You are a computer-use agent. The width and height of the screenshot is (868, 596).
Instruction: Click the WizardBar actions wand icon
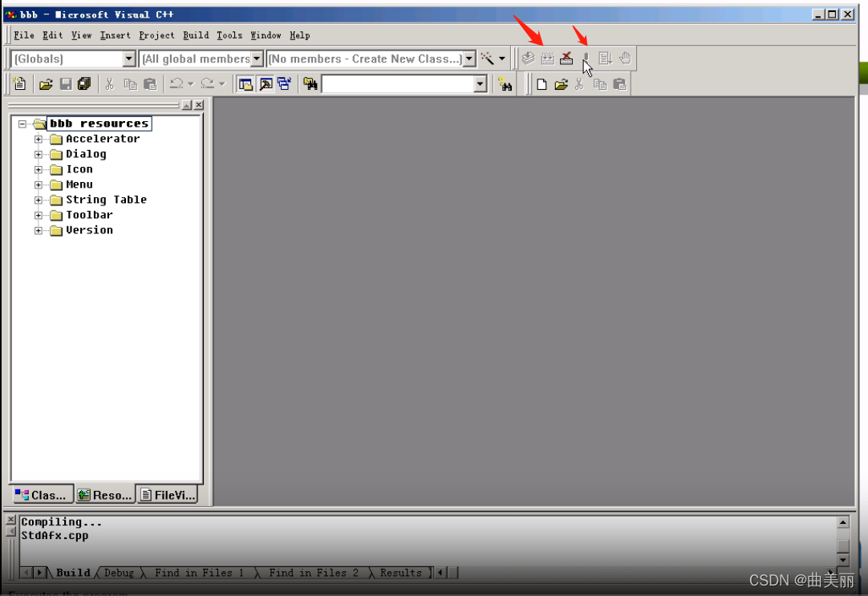pos(487,58)
